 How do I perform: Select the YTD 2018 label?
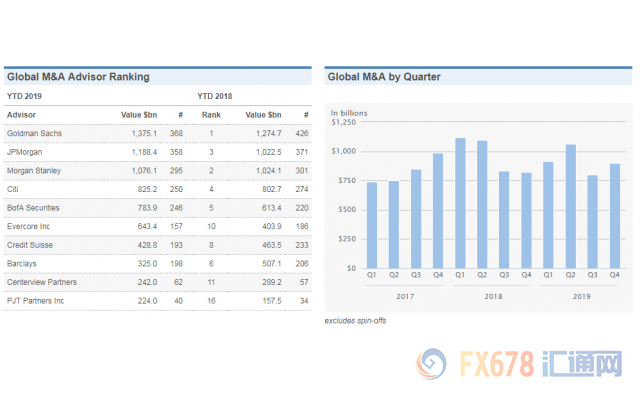click(x=215, y=96)
